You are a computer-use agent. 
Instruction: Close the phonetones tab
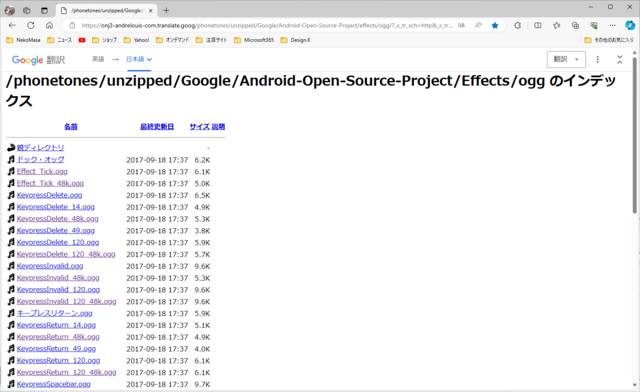point(151,11)
